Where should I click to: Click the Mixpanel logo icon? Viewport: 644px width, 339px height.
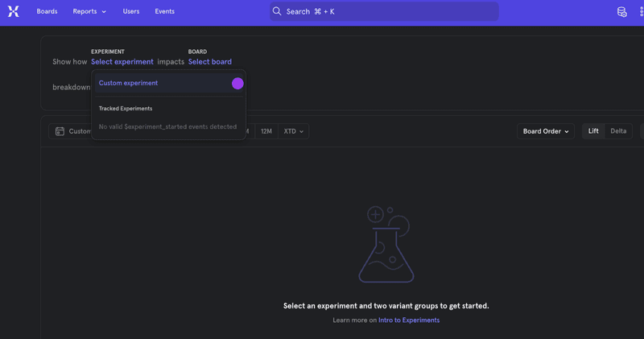[14, 11]
